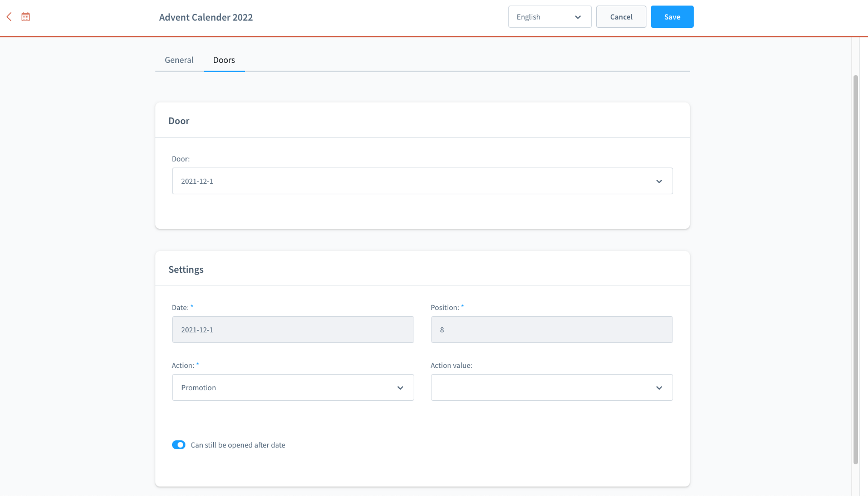The image size is (868, 496).
Task: Open the English language dropdown
Action: [550, 17]
